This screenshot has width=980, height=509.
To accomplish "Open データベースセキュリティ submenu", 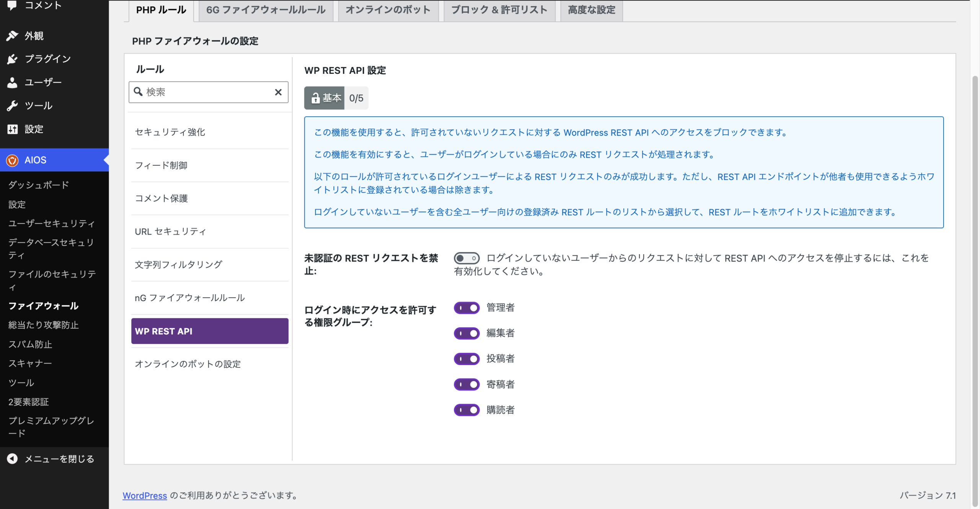I will [x=52, y=249].
